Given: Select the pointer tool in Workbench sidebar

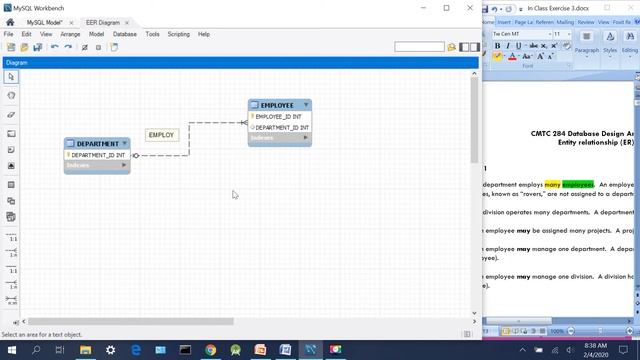Looking at the screenshot, I should coord(11,77).
